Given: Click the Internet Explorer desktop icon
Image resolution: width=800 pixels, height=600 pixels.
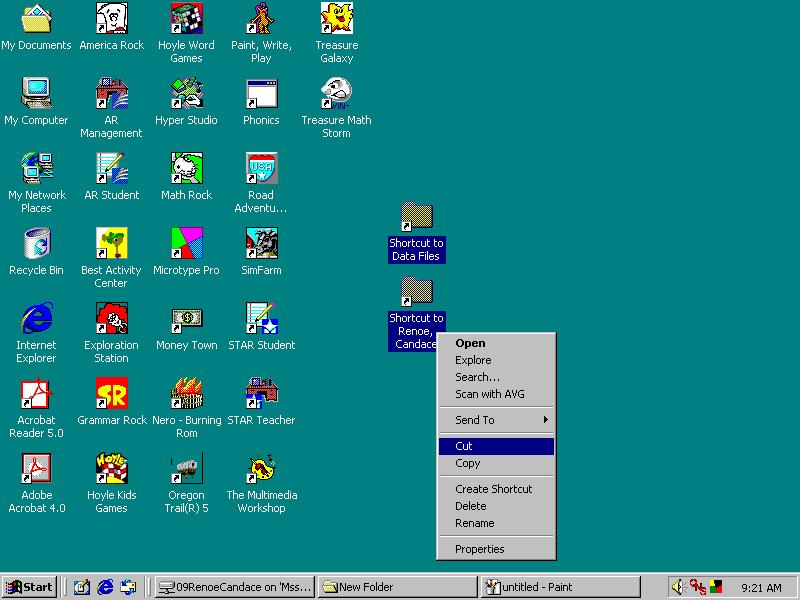Looking at the screenshot, I should click(x=36, y=318).
